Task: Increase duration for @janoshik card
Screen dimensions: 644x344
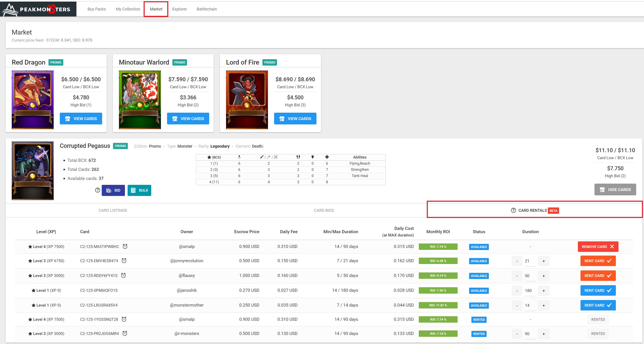Action: point(544,291)
